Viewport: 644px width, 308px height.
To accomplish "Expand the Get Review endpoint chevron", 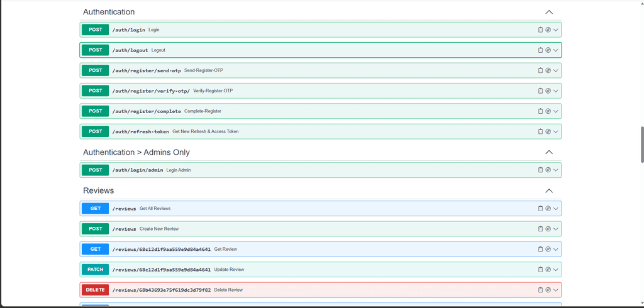I will 556,250.
